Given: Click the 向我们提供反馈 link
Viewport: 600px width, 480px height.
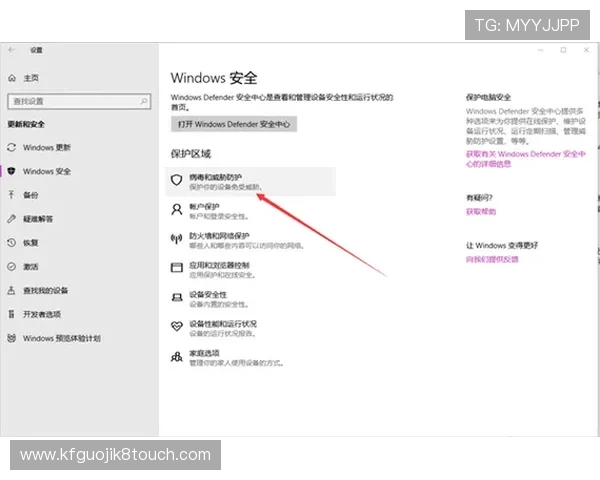Looking at the screenshot, I should pos(492,260).
